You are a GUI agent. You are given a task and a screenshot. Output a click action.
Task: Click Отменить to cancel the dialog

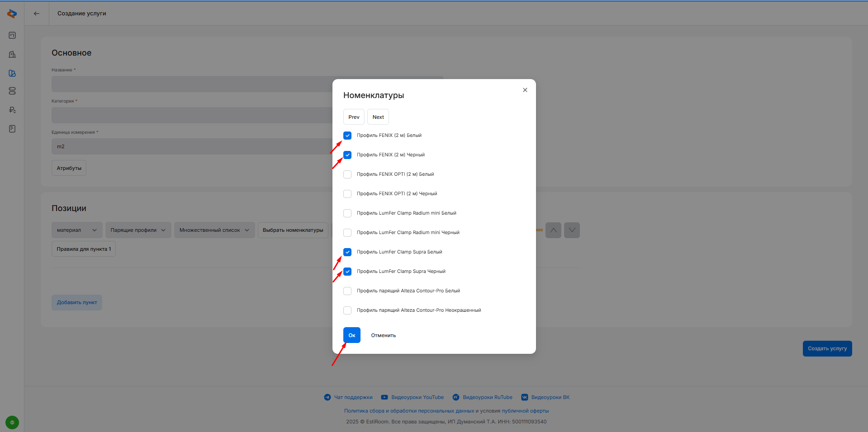coord(383,335)
